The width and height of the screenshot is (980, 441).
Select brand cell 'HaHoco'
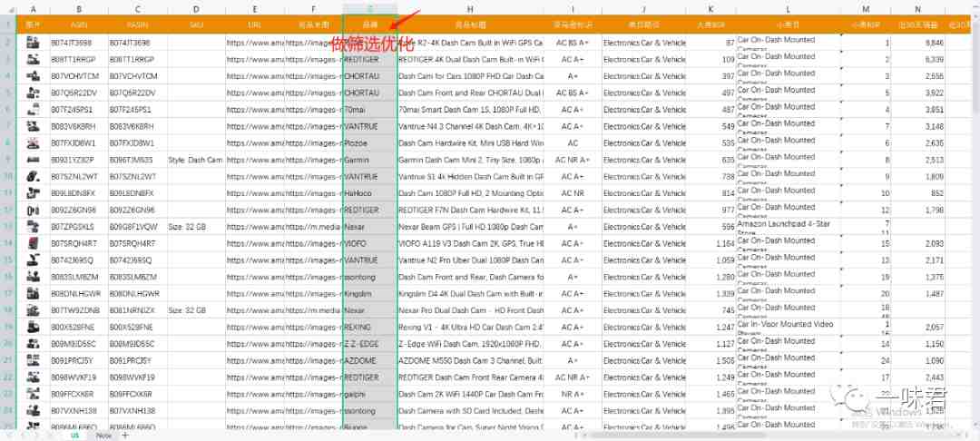pos(370,193)
